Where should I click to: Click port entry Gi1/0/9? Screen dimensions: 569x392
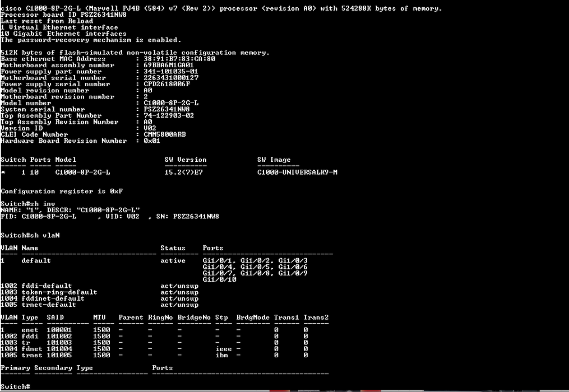point(293,273)
